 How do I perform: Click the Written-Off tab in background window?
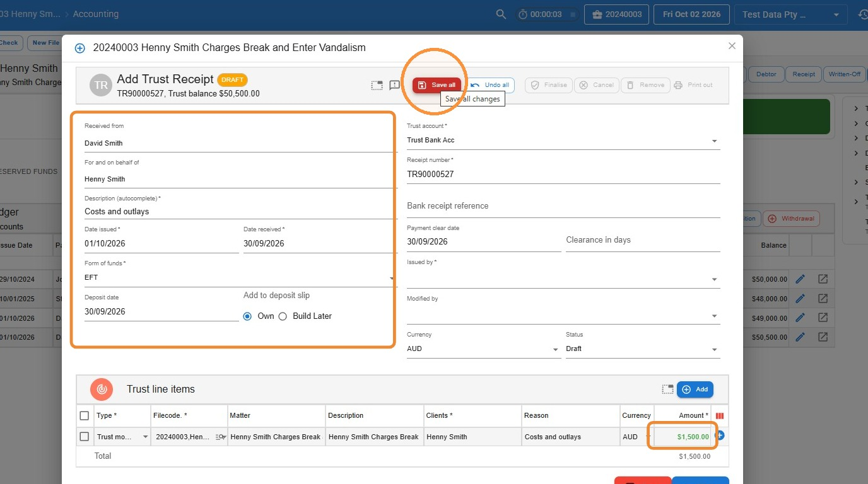(x=845, y=74)
